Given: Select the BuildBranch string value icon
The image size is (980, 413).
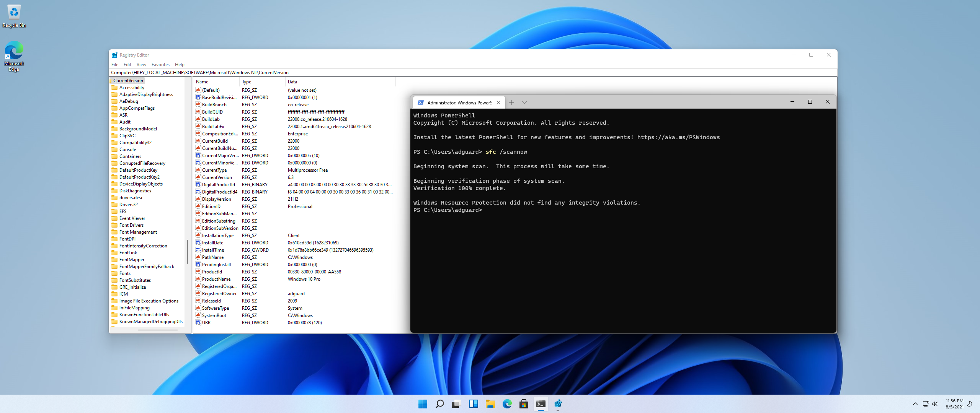Looking at the screenshot, I should click(x=198, y=104).
